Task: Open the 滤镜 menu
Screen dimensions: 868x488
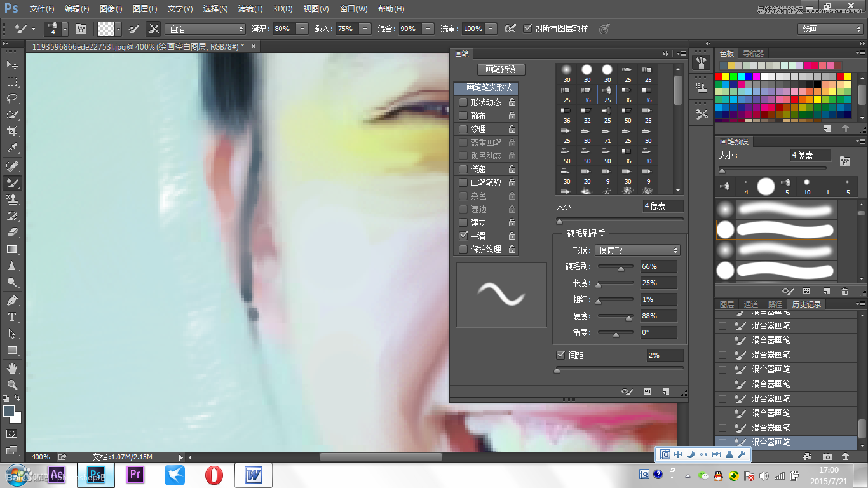Action: pos(248,9)
